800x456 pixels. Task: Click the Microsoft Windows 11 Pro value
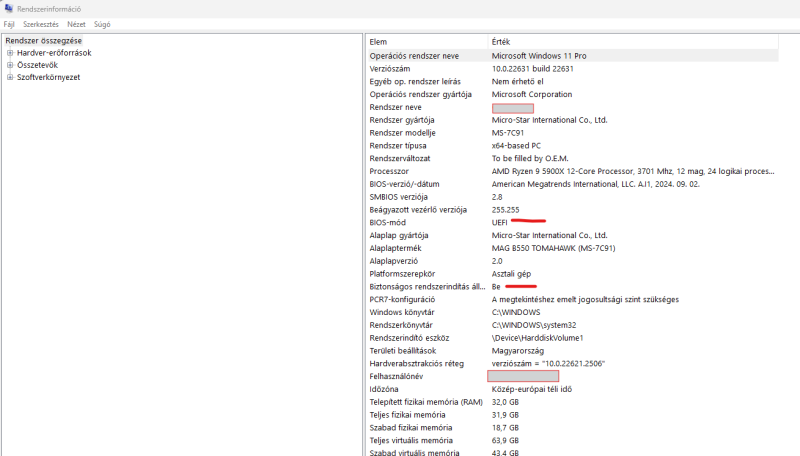point(539,56)
